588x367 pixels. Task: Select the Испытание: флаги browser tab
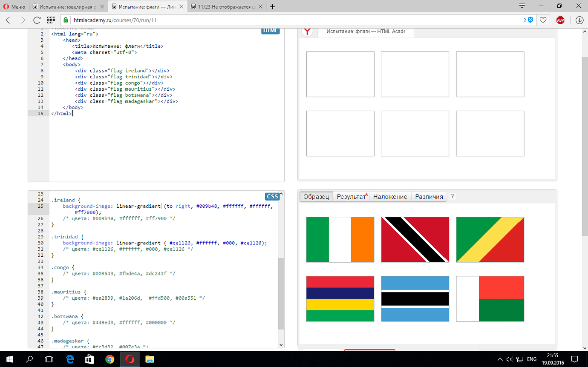(x=147, y=6)
